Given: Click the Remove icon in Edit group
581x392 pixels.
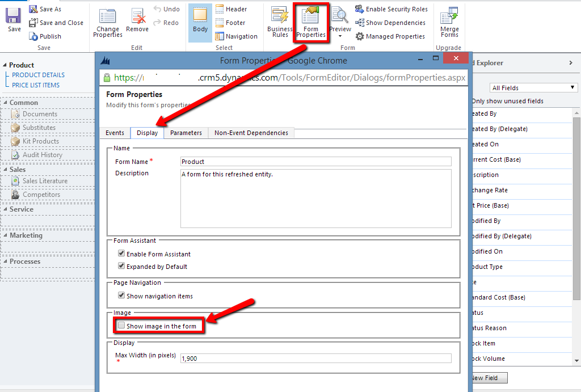Looking at the screenshot, I should point(137,17).
